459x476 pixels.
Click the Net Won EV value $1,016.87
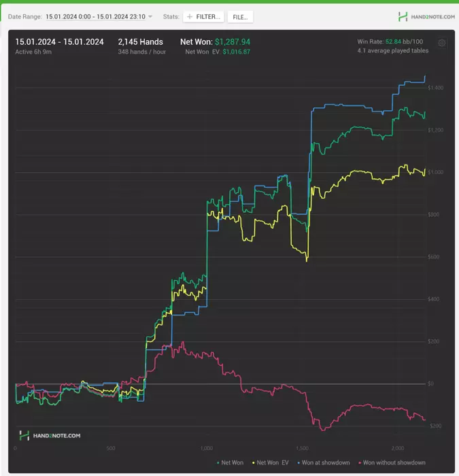point(237,52)
